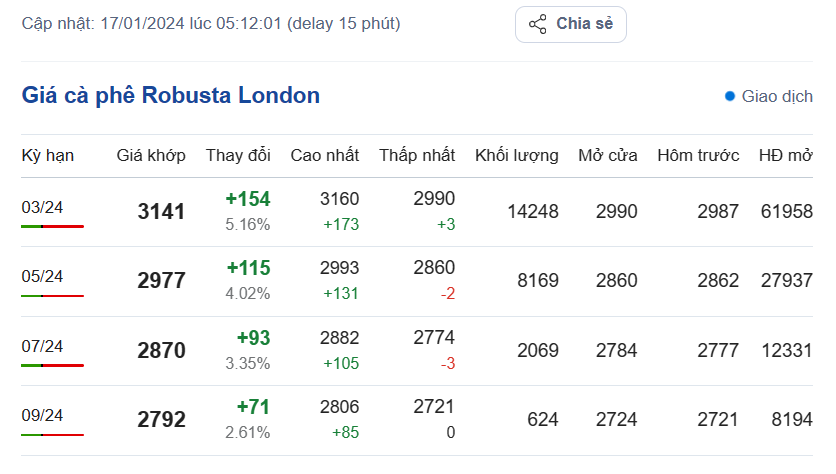Click the Giao dịch legend label
Viewport: 836px width, 474px height.
[x=777, y=96]
